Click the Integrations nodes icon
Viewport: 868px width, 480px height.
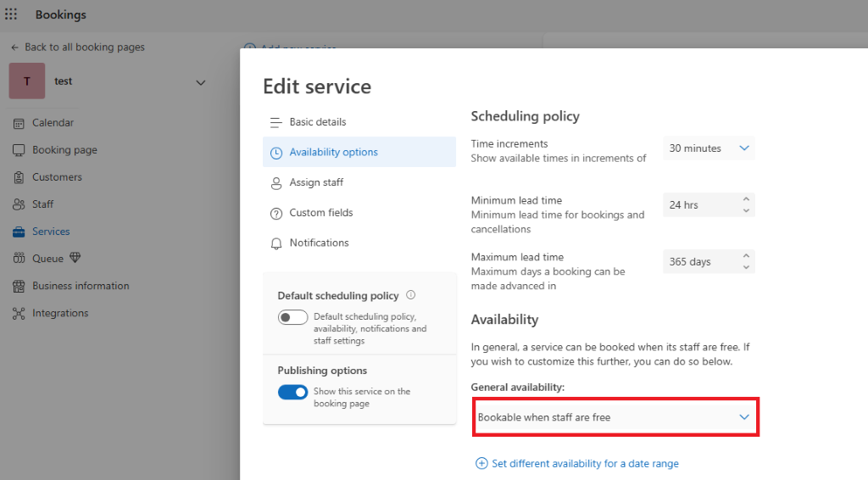coord(19,313)
